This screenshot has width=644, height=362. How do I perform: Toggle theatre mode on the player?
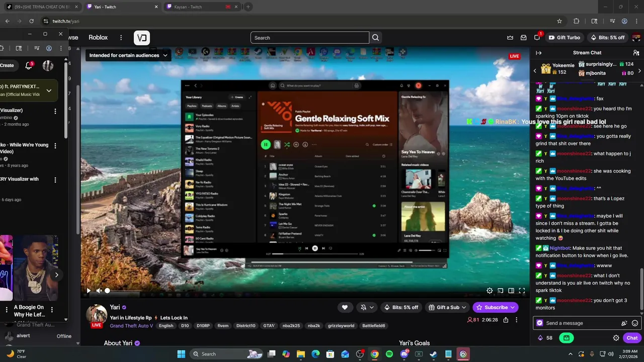(511, 291)
